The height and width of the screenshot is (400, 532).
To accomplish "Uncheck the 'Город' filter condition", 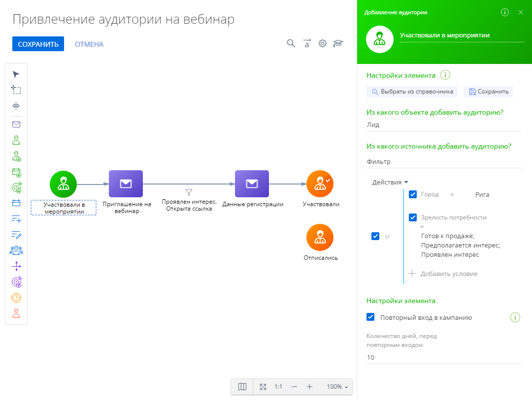I will point(413,194).
